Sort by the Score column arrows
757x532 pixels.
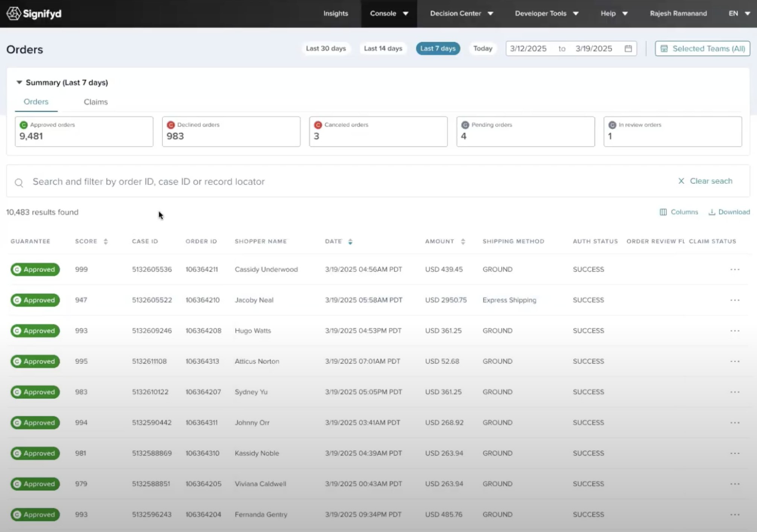point(106,242)
